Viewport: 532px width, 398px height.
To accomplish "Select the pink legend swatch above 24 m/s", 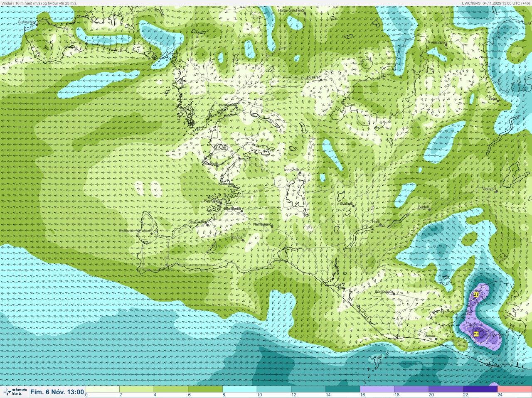I will [x=515, y=389].
